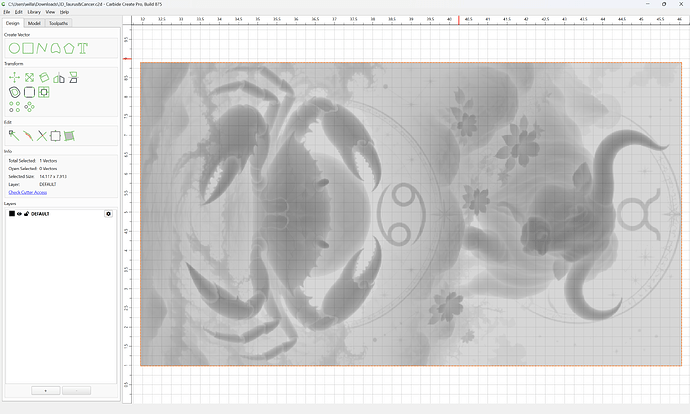Open the View menu
This screenshot has width=690, height=414.
(51, 12)
